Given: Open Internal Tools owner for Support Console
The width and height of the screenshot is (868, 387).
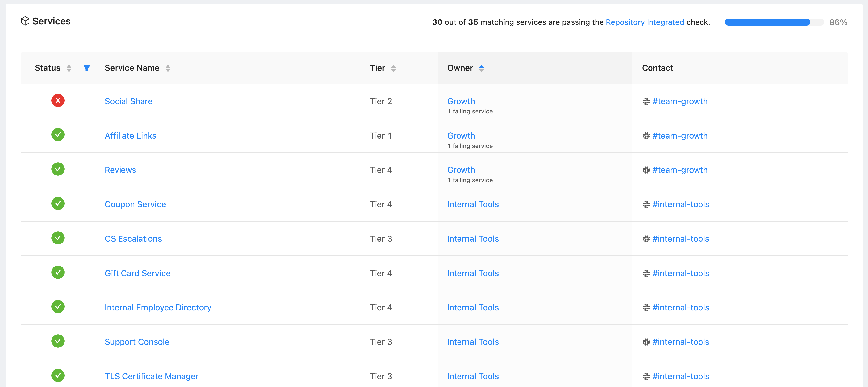Looking at the screenshot, I should pyautogui.click(x=473, y=342).
